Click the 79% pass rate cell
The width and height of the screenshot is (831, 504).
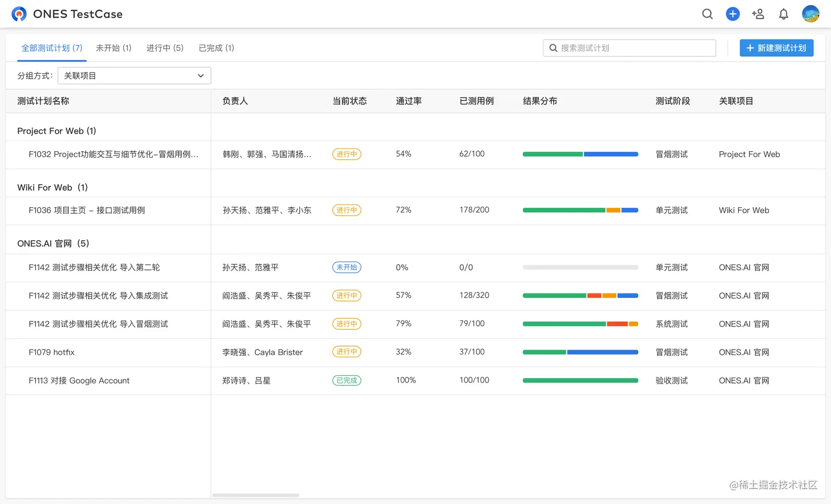pos(403,324)
